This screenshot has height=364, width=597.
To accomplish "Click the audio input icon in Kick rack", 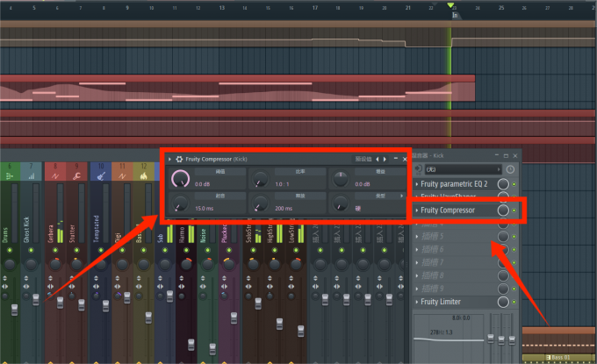I will (419, 169).
